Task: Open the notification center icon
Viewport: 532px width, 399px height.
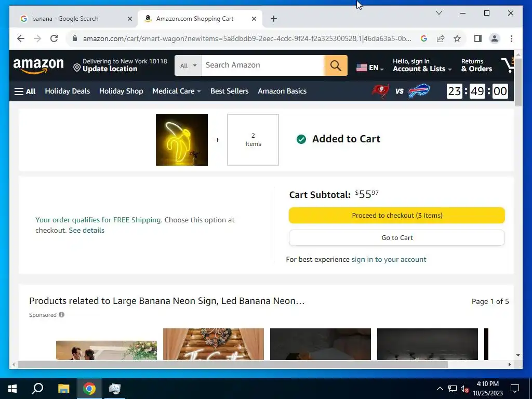Action: pyautogui.click(x=515, y=389)
